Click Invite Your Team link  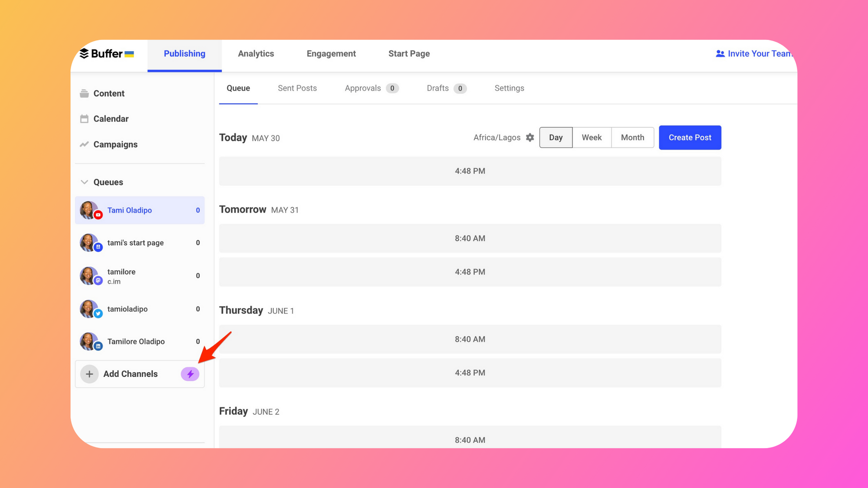pyautogui.click(x=755, y=53)
